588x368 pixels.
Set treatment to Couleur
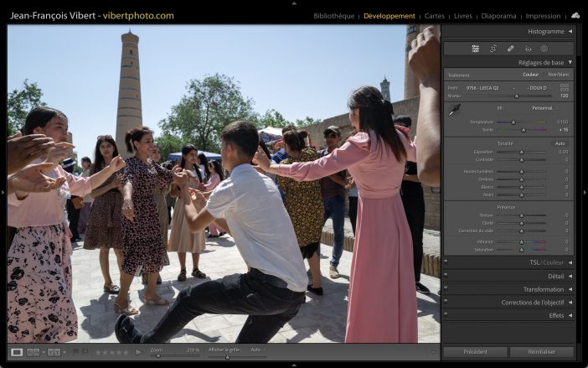pyautogui.click(x=531, y=75)
